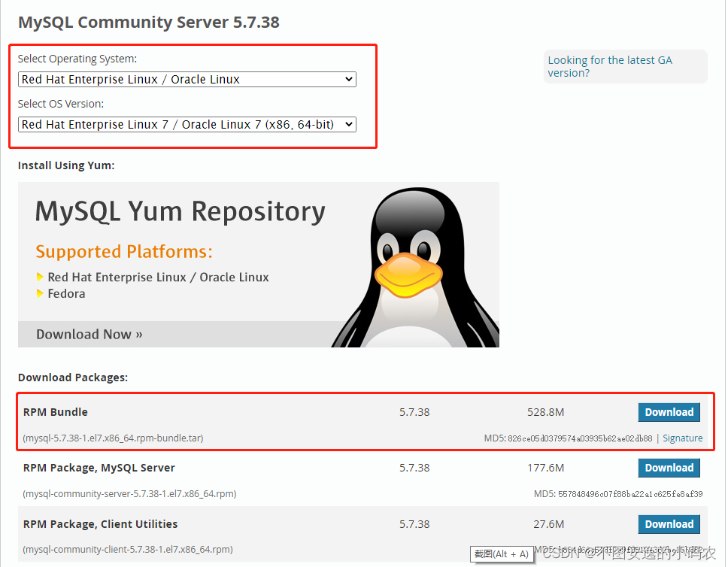
Task: Click the MySQL Yum Repository banner penguin image
Action: [x=416, y=267]
